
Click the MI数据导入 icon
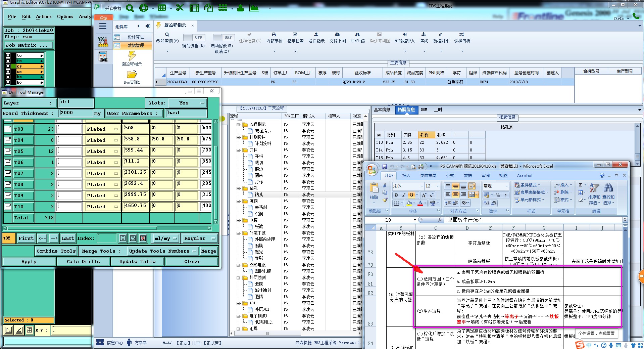tap(404, 35)
